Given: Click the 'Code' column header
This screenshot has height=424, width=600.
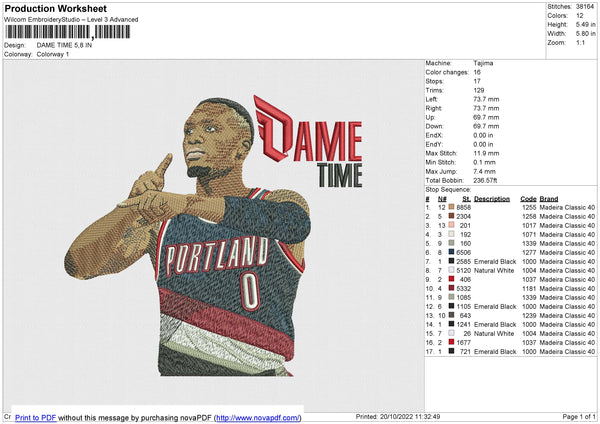Looking at the screenshot, I should pyautogui.click(x=528, y=199).
